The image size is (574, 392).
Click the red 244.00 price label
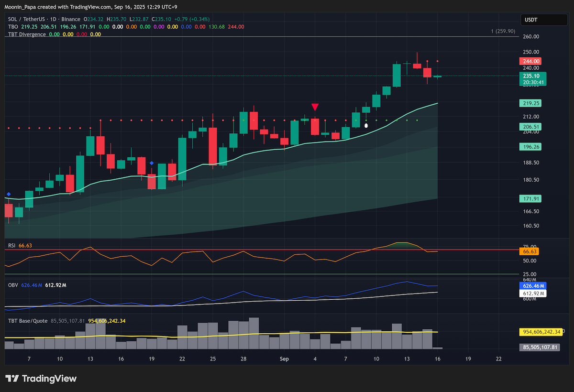pyautogui.click(x=531, y=61)
